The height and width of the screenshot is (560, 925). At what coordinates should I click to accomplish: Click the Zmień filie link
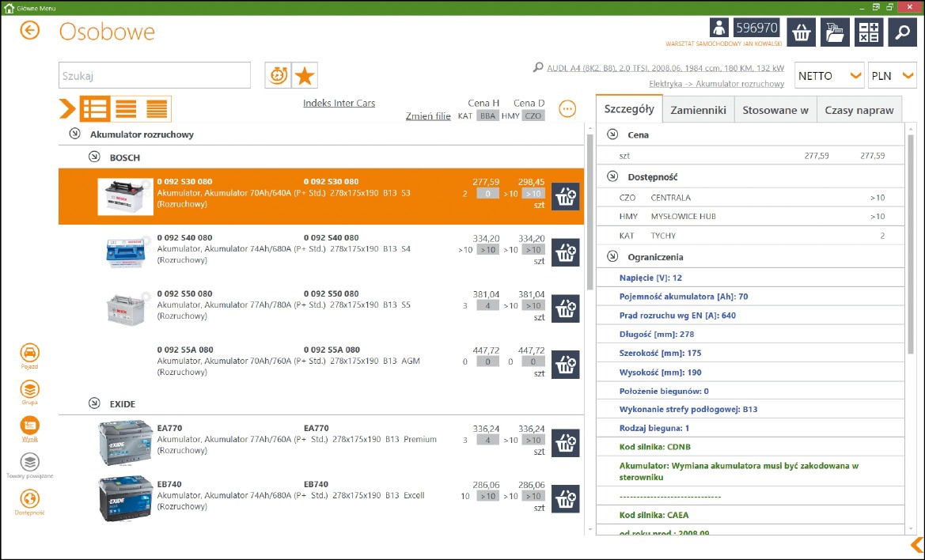(428, 116)
